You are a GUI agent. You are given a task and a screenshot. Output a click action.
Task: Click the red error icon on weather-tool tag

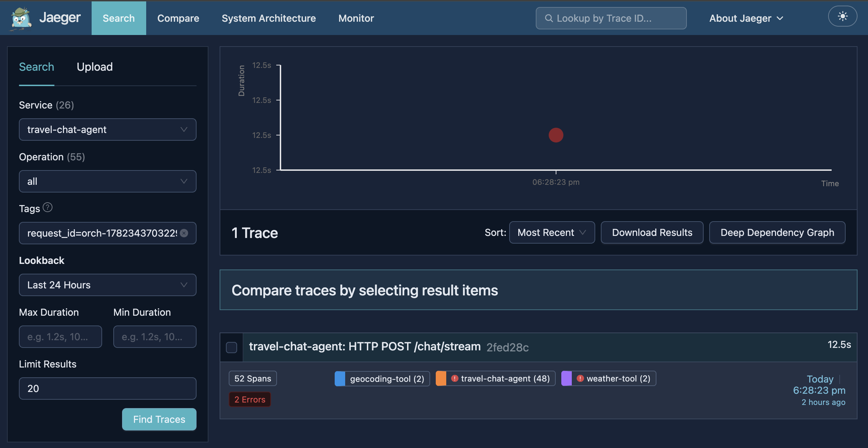point(580,378)
